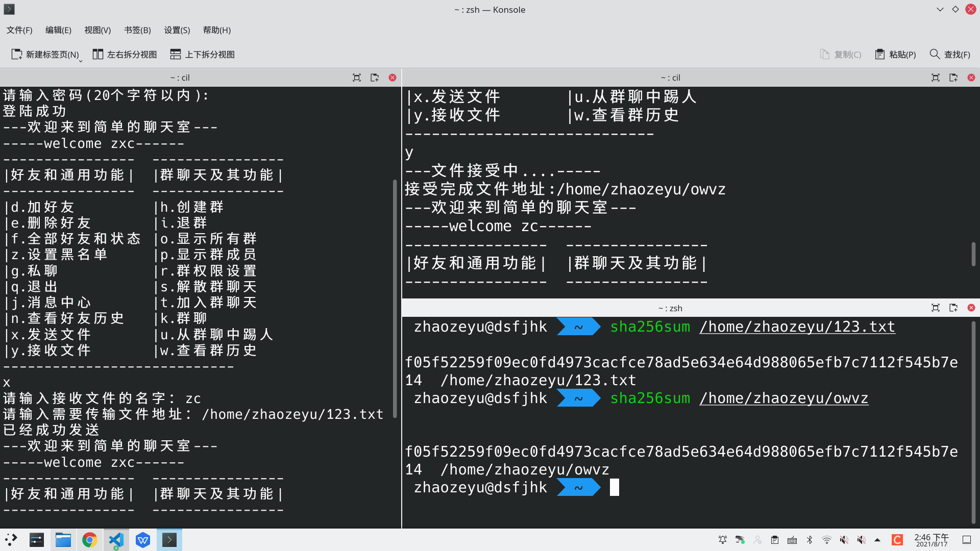Open the Bluetooth tray icon
Image resolution: width=980 pixels, height=551 pixels.
tap(810, 540)
